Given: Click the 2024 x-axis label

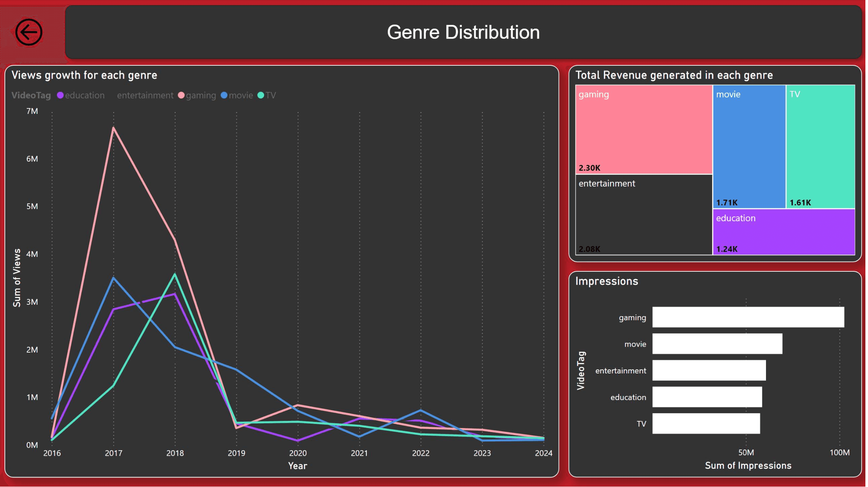Looking at the screenshot, I should [x=545, y=454].
